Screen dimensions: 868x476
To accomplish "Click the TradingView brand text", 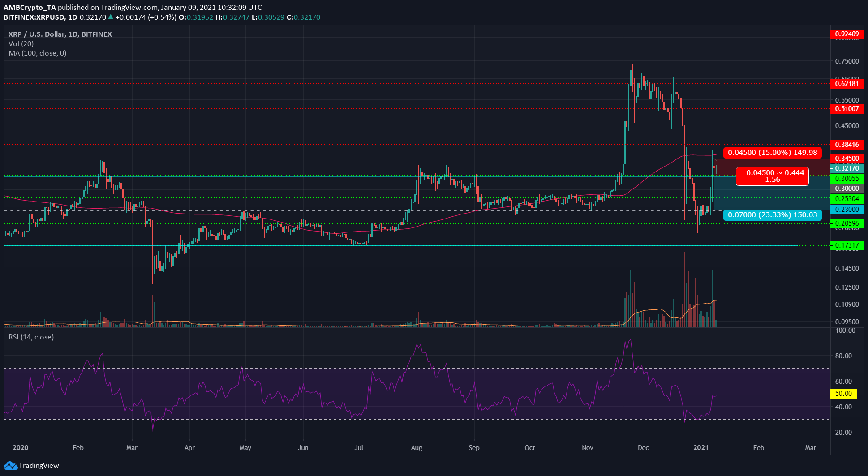I will pos(39,466).
